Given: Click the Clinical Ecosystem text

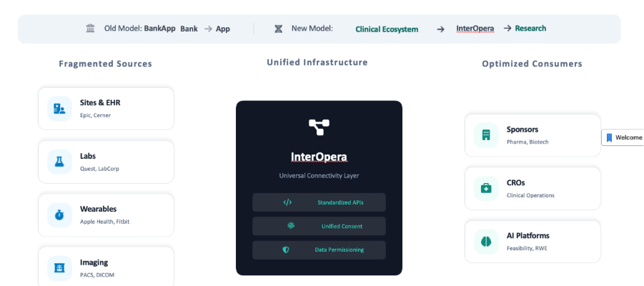Looking at the screenshot, I should point(387,29).
